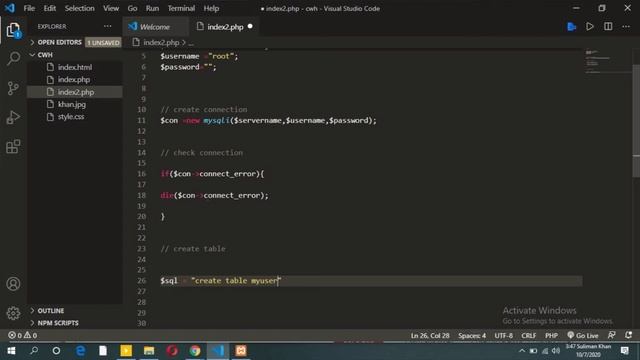Select language mode PHP in status bar

click(551, 335)
